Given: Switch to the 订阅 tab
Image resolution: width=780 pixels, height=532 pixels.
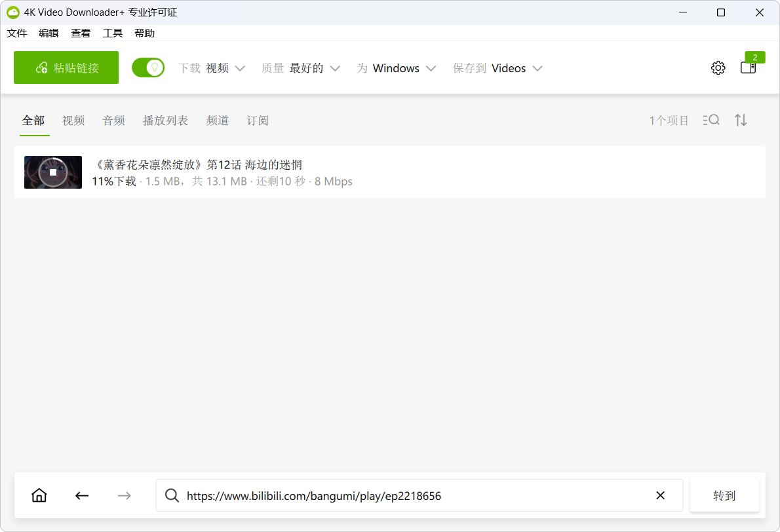Looking at the screenshot, I should point(258,121).
